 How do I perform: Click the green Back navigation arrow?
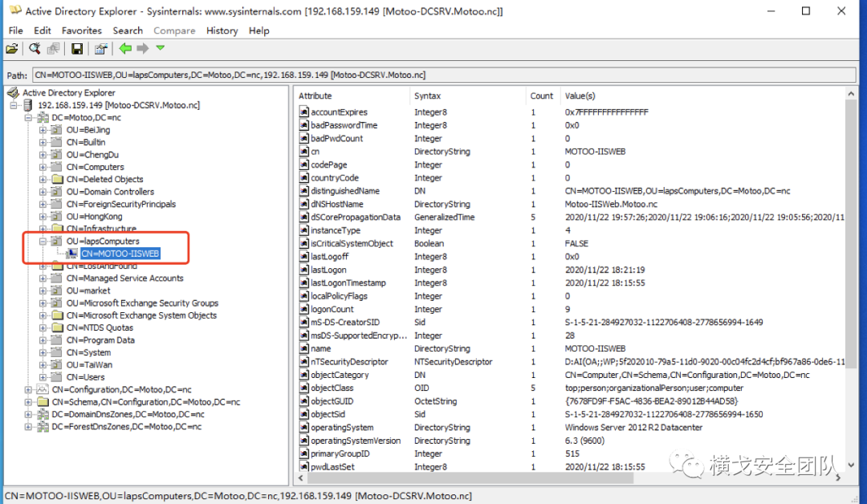(126, 48)
